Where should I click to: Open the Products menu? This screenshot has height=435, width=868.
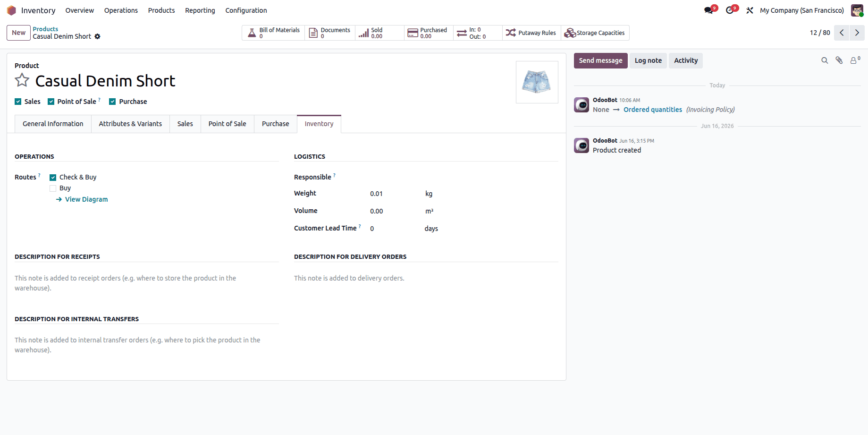coord(161,10)
